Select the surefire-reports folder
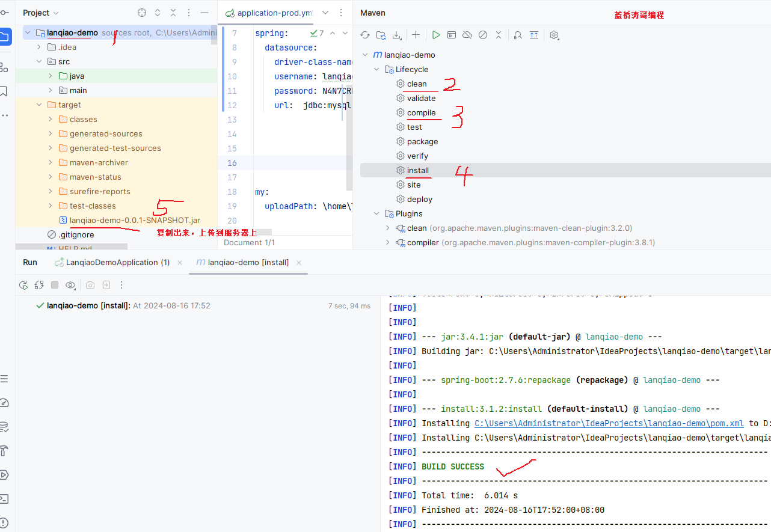Viewport: 771px width, 532px height. click(100, 191)
